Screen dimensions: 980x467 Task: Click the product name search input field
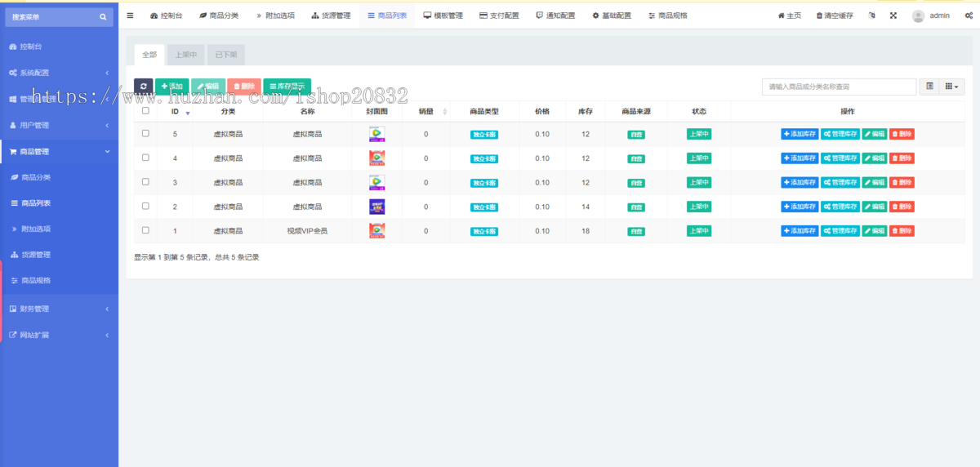click(839, 87)
